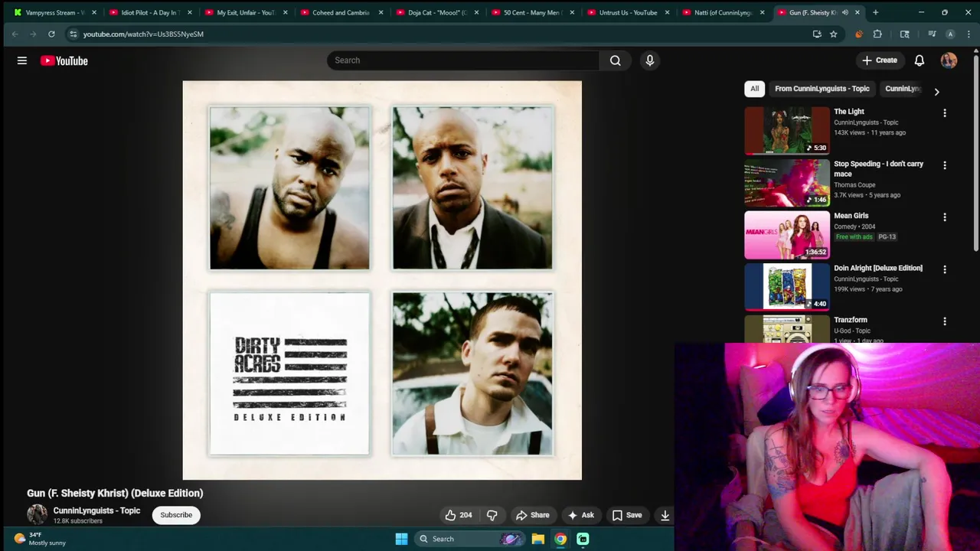The image size is (980, 551).
Task: Open the Create dropdown button
Action: point(880,60)
